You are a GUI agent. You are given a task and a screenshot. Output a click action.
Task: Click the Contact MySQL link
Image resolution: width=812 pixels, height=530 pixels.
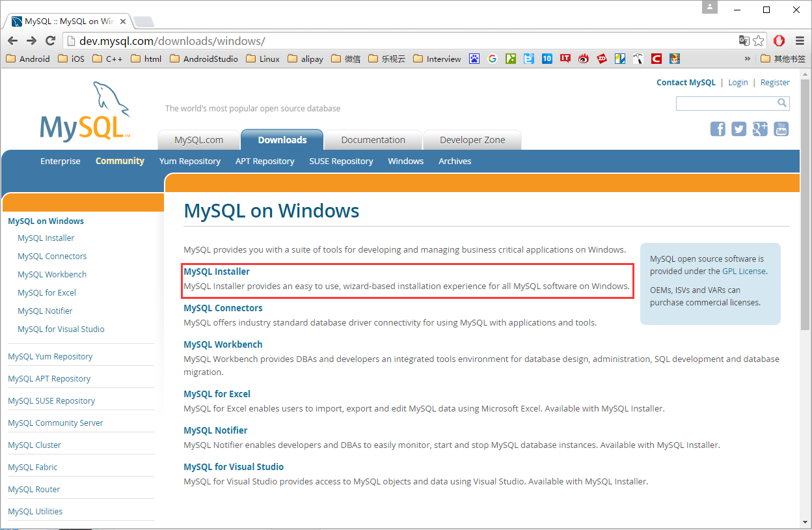[686, 83]
